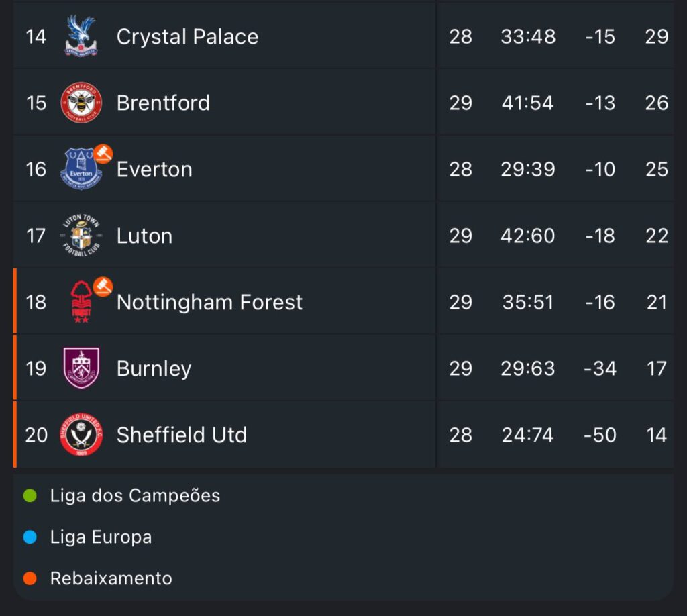Select the Sheffield Utd team name

182,435
